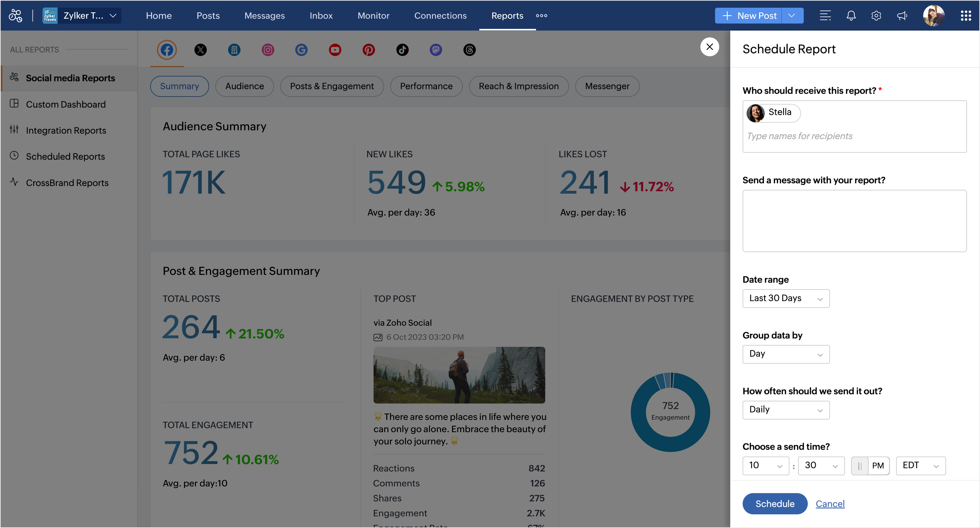The image size is (980, 528).
Task: Change send frequency from Daily
Action: point(786,410)
